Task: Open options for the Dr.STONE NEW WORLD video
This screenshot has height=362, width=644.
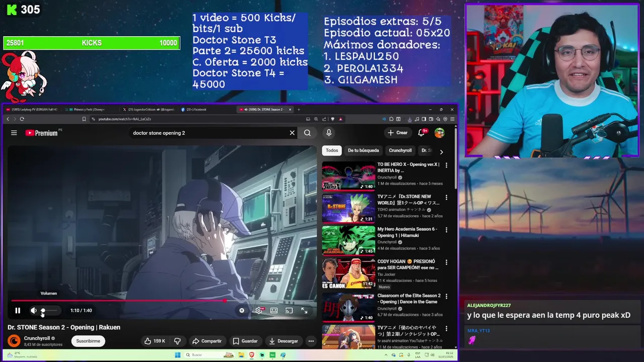Action: pyautogui.click(x=446, y=198)
